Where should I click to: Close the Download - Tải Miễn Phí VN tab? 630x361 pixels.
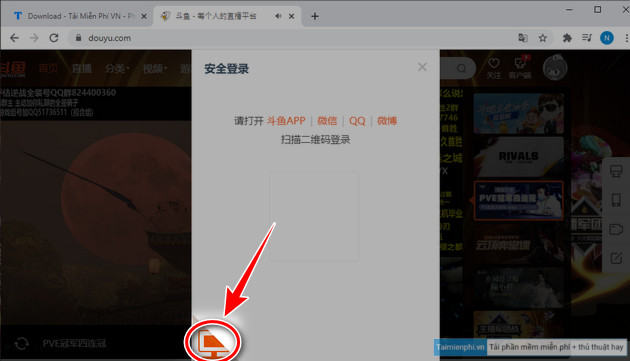coord(144,16)
